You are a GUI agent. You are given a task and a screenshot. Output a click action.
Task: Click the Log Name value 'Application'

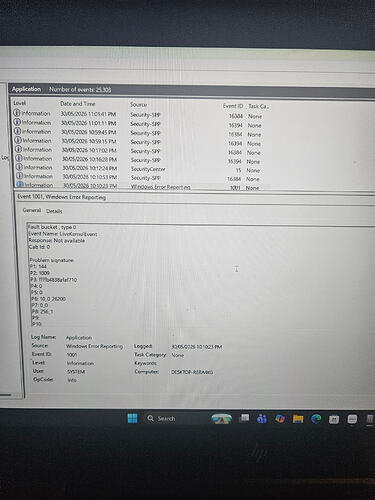(79, 338)
